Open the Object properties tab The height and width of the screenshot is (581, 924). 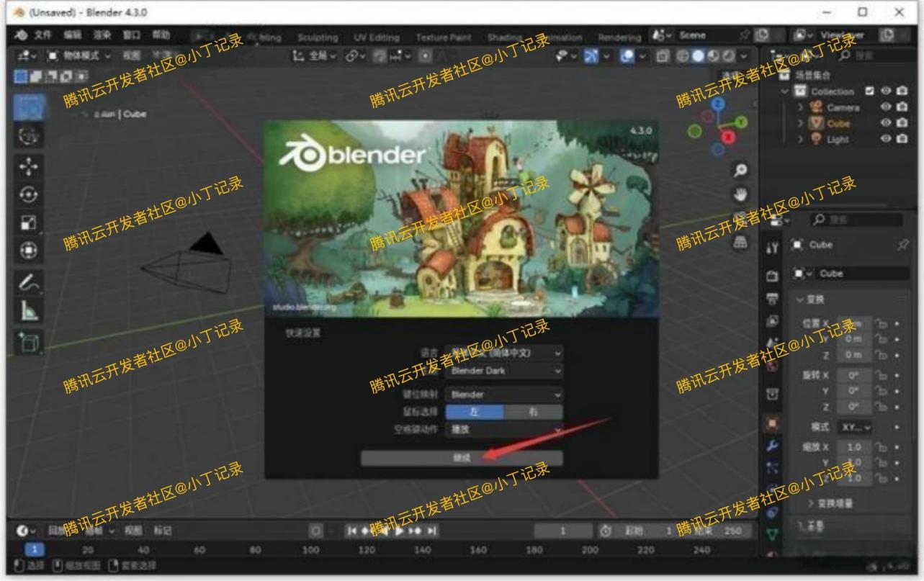click(771, 423)
